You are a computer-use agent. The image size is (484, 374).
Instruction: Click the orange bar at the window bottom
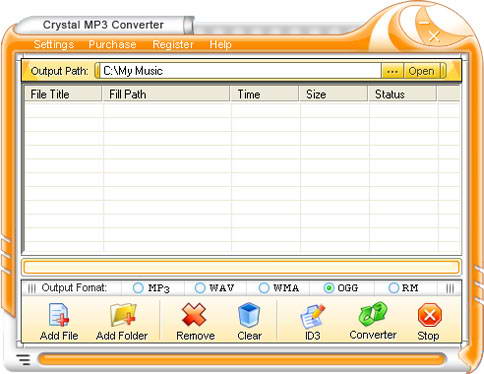[x=242, y=360]
